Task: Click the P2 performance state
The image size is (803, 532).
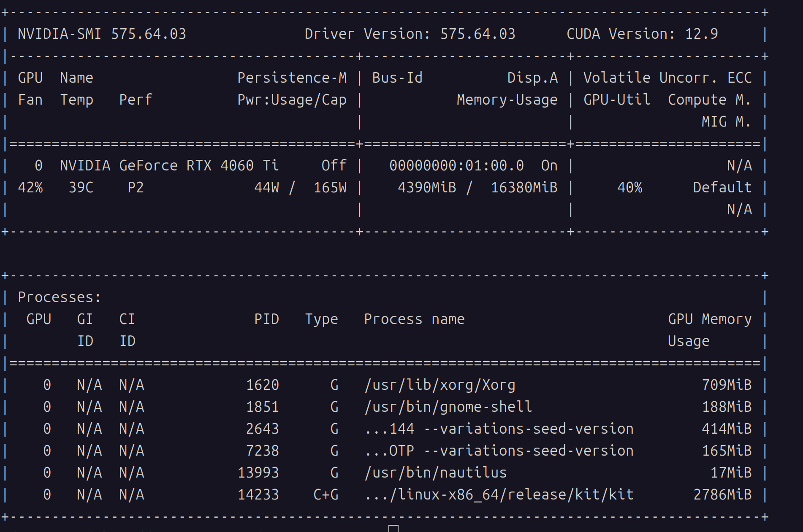Action: (x=136, y=187)
